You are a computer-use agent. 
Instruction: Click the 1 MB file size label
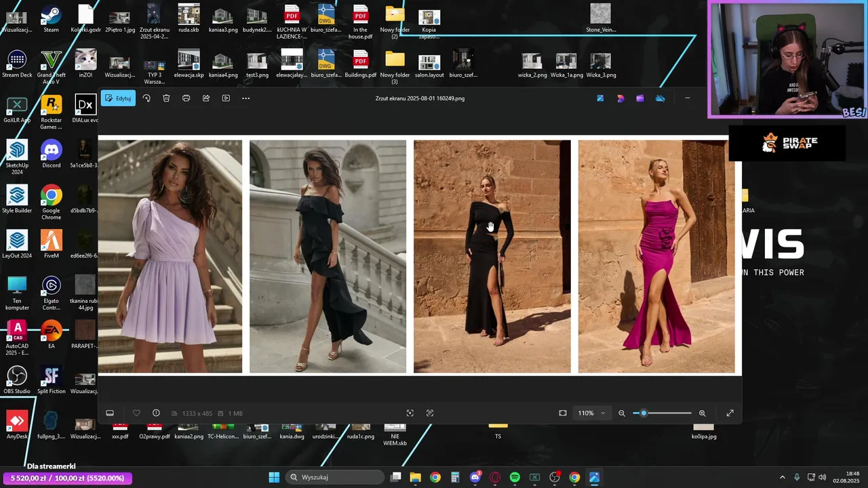(x=235, y=413)
